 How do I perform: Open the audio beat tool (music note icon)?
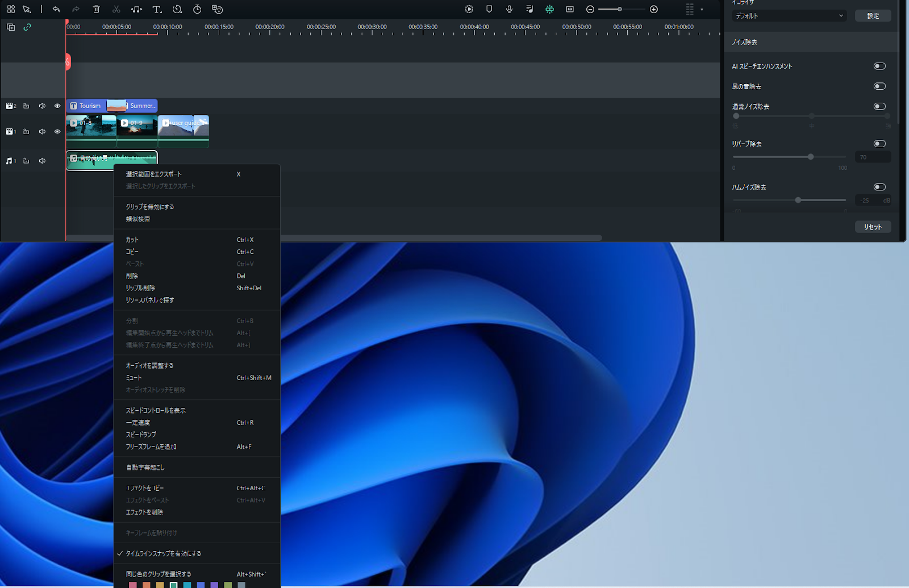(x=136, y=9)
